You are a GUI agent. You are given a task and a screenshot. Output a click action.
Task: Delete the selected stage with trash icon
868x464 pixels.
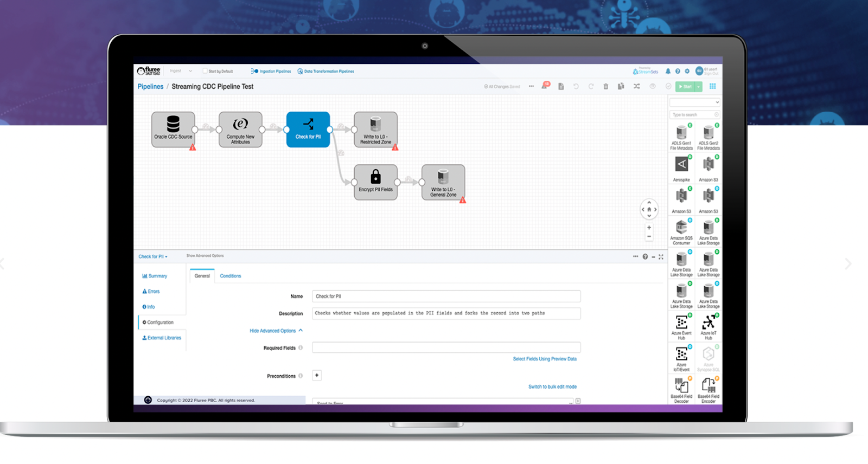coord(606,87)
